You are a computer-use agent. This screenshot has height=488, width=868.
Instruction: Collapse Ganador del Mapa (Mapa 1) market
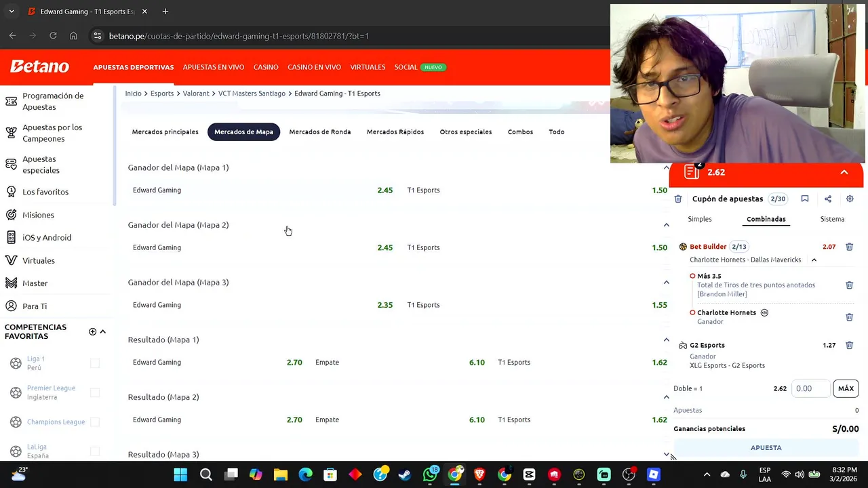pos(666,167)
